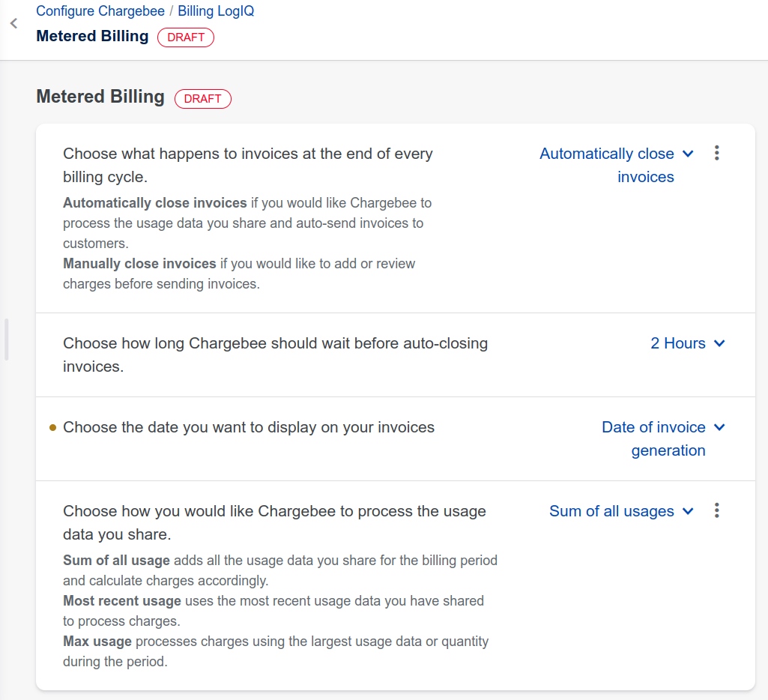Click chevron arrow next to 2 Hours
768x700 pixels.
pyautogui.click(x=719, y=343)
